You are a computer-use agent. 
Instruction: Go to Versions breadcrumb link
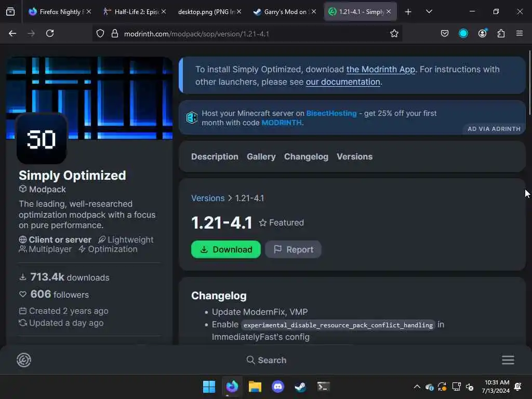tap(208, 198)
